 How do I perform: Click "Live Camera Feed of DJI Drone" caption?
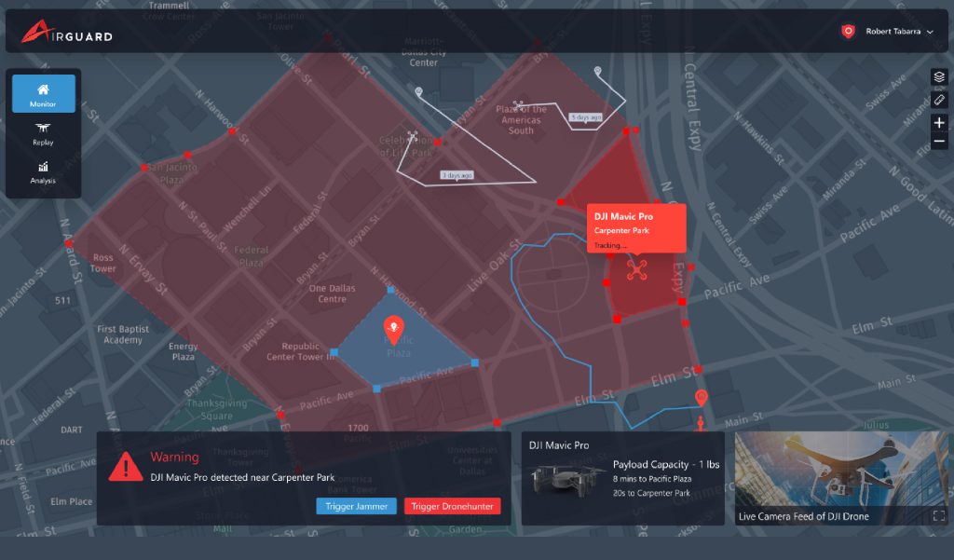(804, 516)
